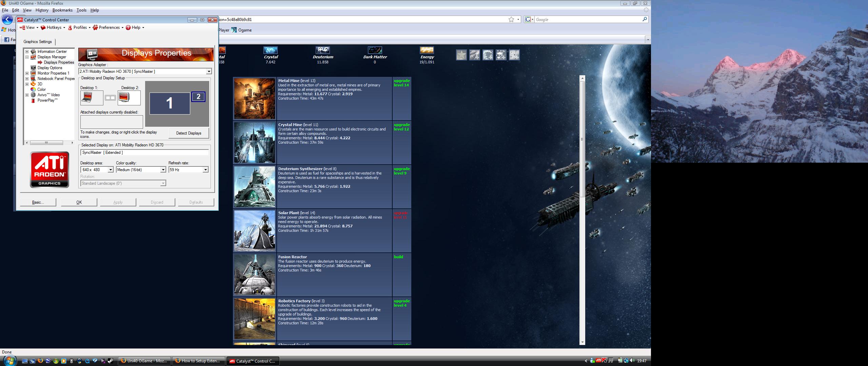Image resolution: width=868 pixels, height=366 pixels.
Task: Click the bookmark star in address bar
Action: point(511,20)
